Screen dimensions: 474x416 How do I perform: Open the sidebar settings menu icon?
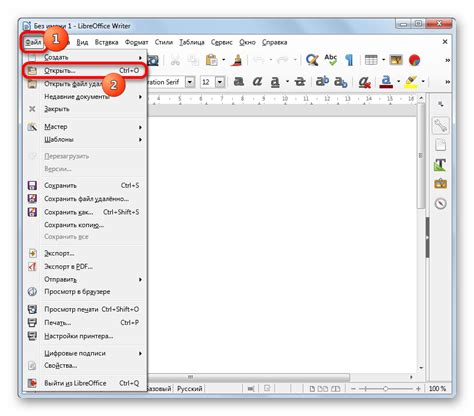point(441,104)
